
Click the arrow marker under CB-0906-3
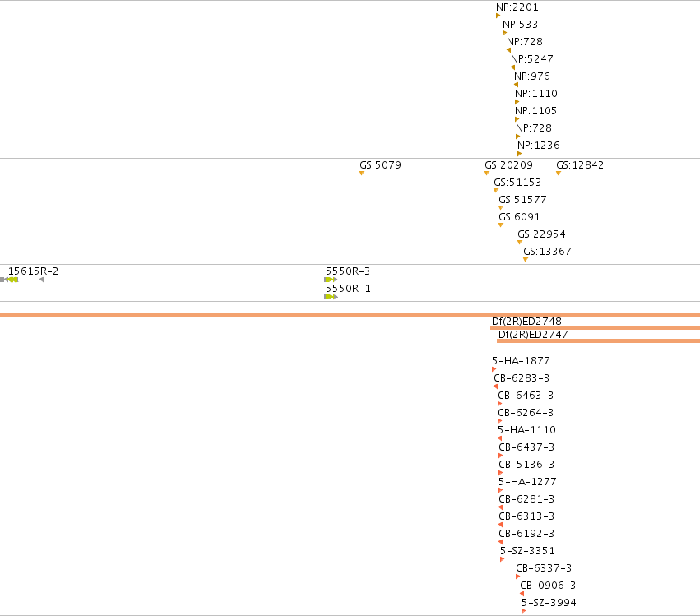pyautogui.click(x=522, y=594)
